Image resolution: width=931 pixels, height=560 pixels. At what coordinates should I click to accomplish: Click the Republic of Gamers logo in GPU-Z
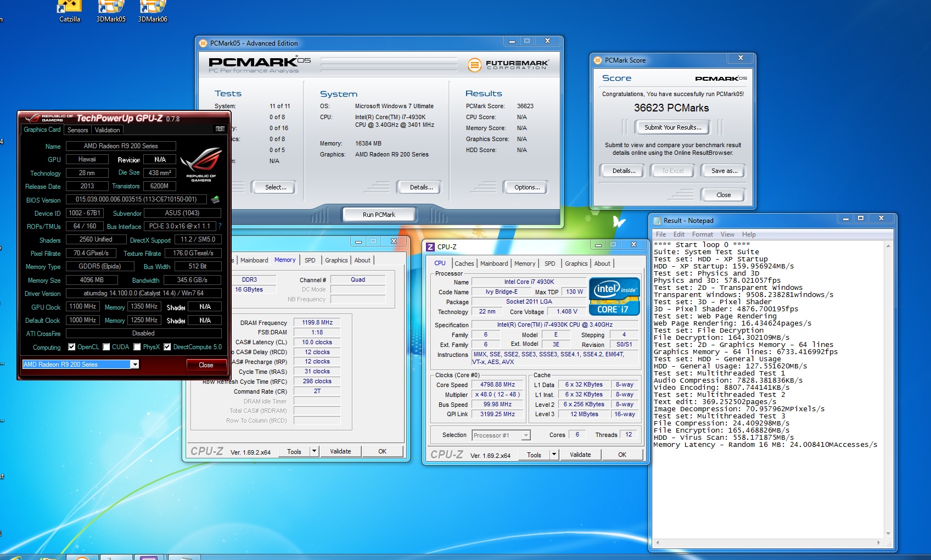point(201,164)
